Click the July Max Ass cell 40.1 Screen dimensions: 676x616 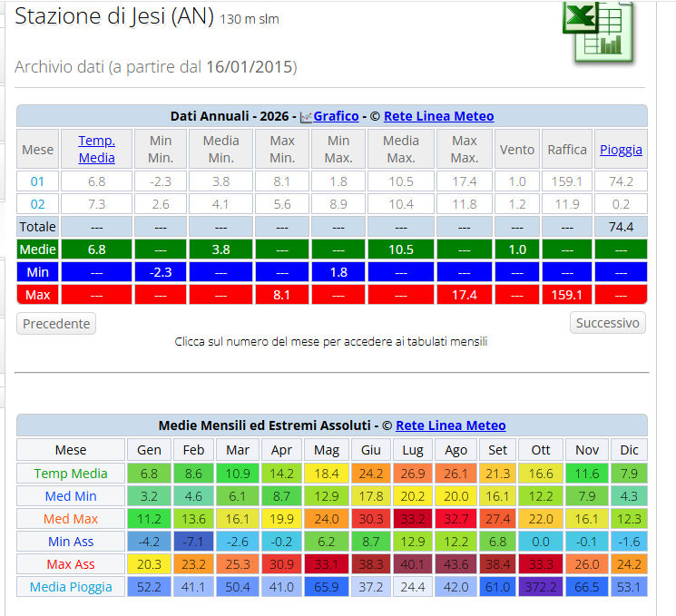pyautogui.click(x=412, y=564)
